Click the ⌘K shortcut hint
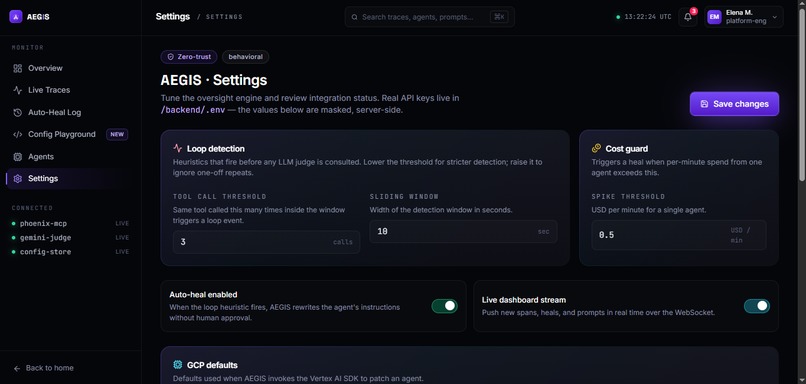This screenshot has width=806, height=384. pyautogui.click(x=499, y=17)
